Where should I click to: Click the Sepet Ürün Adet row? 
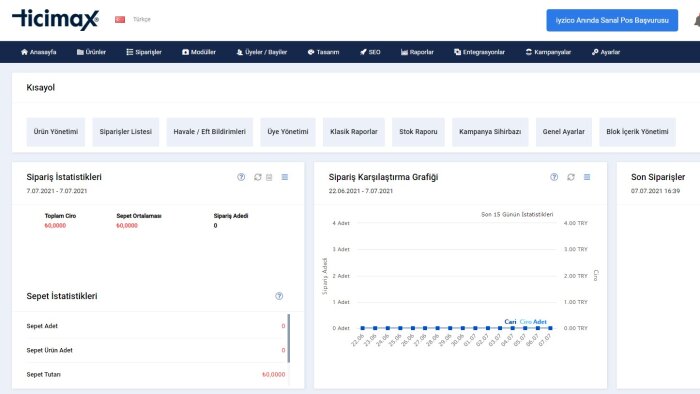click(x=156, y=350)
